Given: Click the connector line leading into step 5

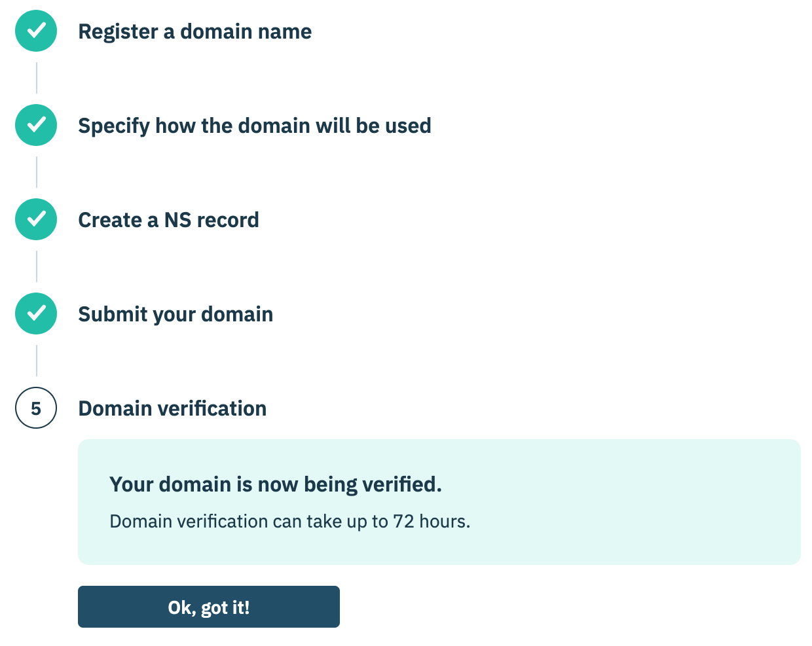Looking at the screenshot, I should point(37,361).
